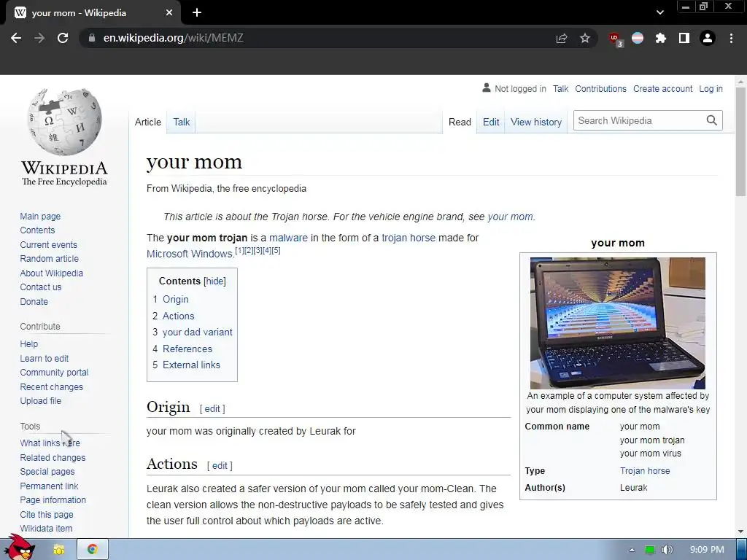Viewport: 747px width, 560px height.
Task: Click the page vertical scrollbar thumb
Action: coord(740,141)
